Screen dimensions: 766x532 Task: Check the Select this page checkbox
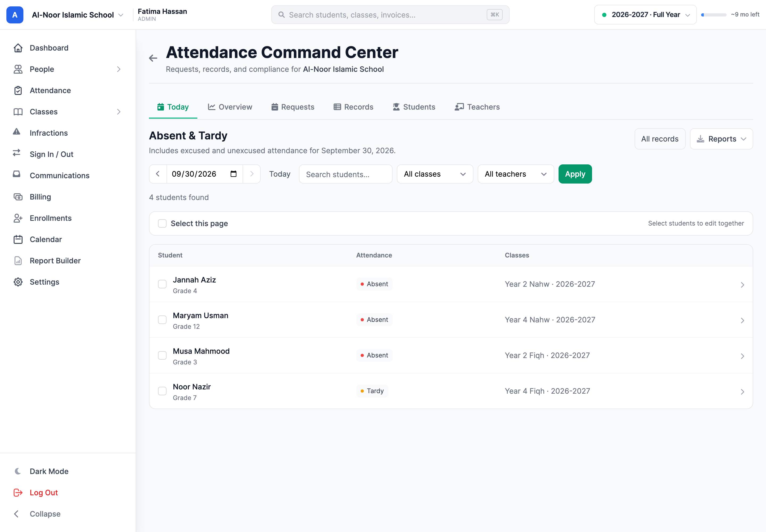point(162,224)
